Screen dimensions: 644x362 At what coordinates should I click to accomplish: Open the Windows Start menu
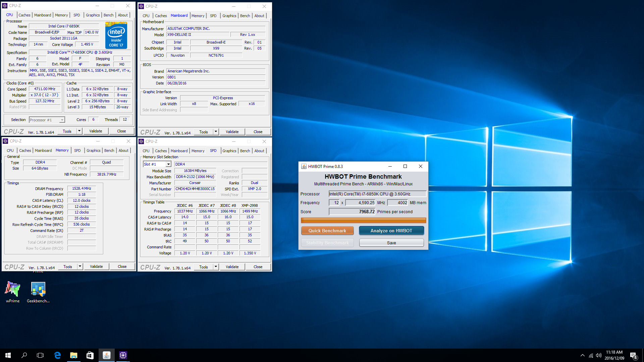coord(8,355)
